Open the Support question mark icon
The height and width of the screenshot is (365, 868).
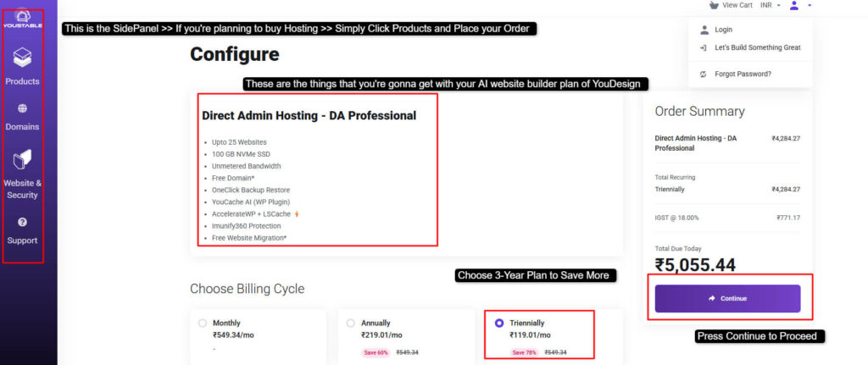point(22,223)
